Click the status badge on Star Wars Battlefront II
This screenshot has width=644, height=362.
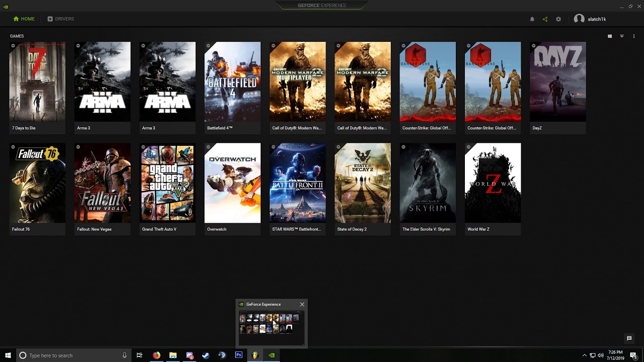[x=273, y=147]
